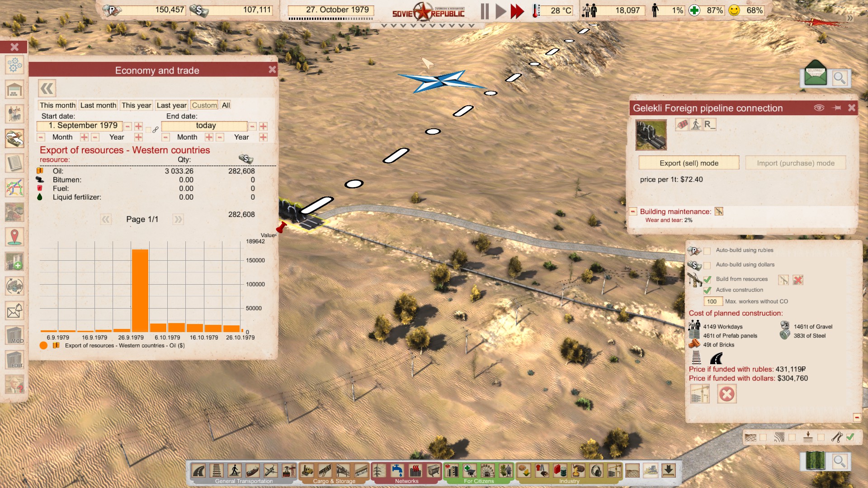Open the railway construction tool icon
Image resolution: width=868 pixels, height=488 pixels.
[217, 471]
